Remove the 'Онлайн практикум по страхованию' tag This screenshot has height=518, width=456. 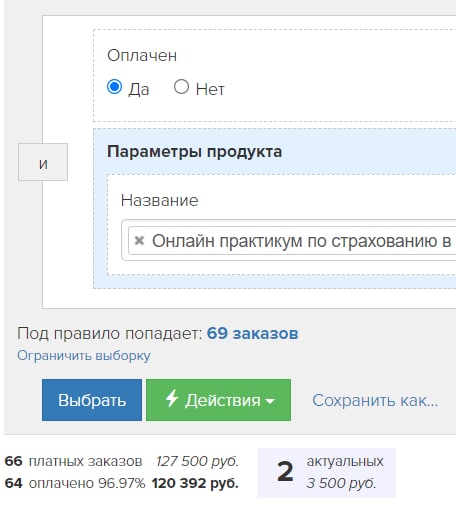(x=139, y=240)
